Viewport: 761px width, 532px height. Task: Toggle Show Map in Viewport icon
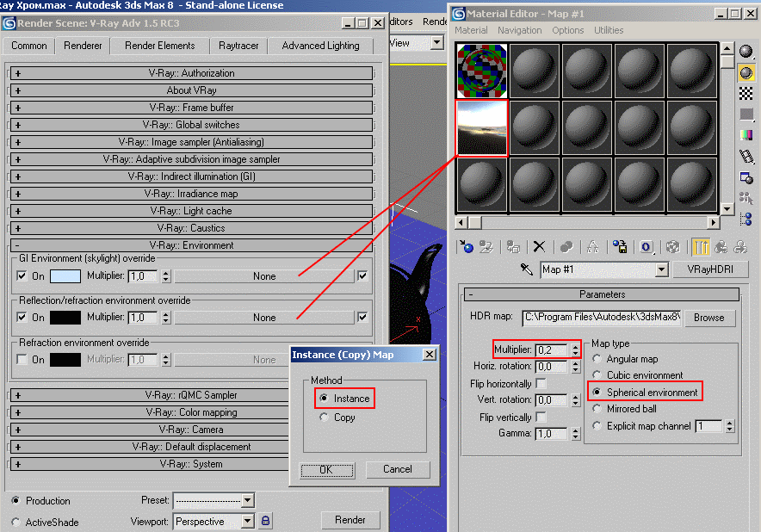click(x=672, y=246)
